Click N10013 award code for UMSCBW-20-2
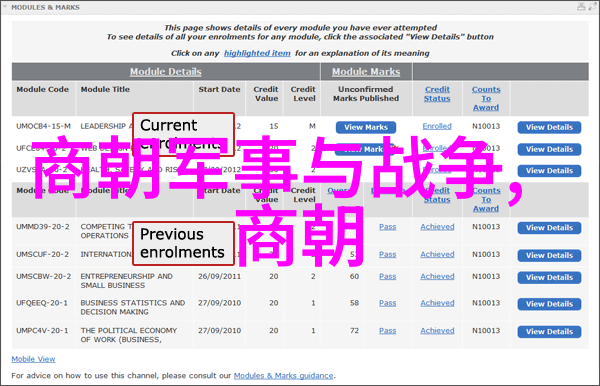The height and width of the screenshot is (386, 600). (x=486, y=276)
